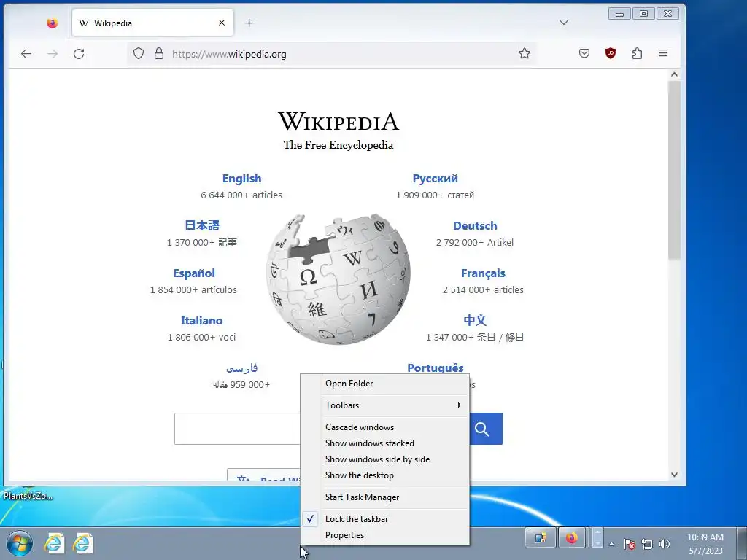Open the Русский Wikipedia link
Image resolution: width=747 pixels, height=560 pixels.
435,179
